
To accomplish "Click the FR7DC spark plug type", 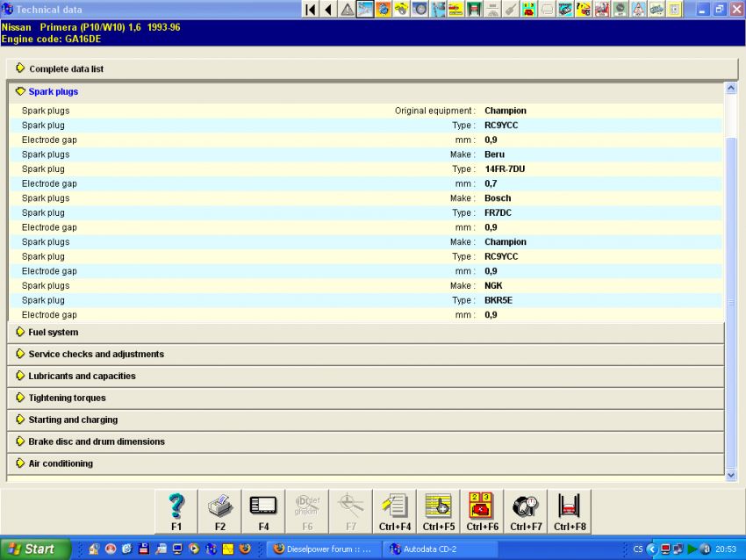I will [498, 212].
